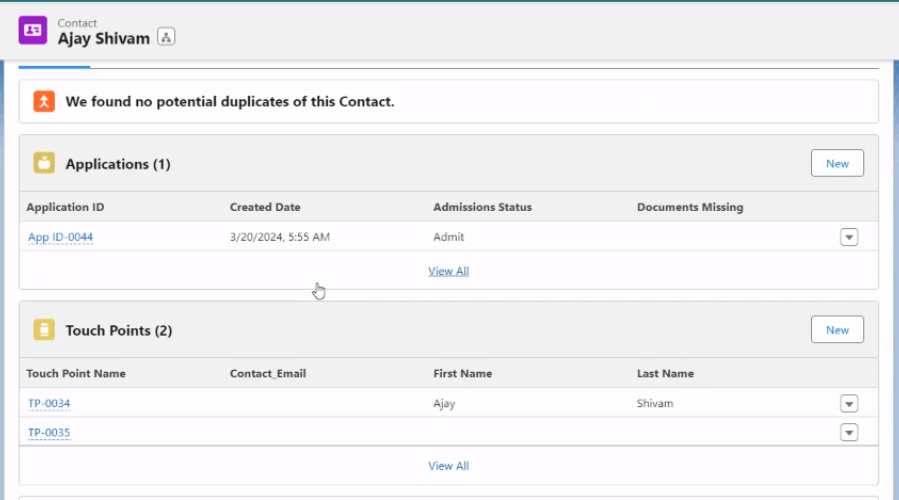Viewport: 899px width, 500px height.
Task: Open touch point TP-0034
Action: [49, 403]
